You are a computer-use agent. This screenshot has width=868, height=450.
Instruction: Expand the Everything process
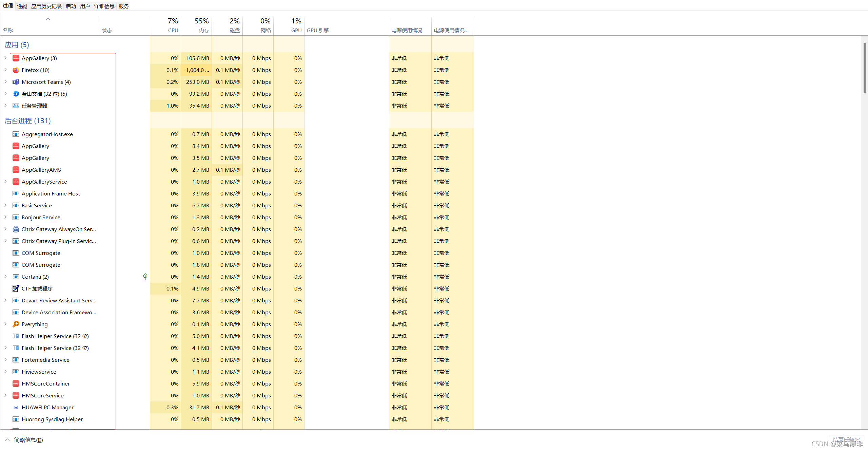(5, 324)
